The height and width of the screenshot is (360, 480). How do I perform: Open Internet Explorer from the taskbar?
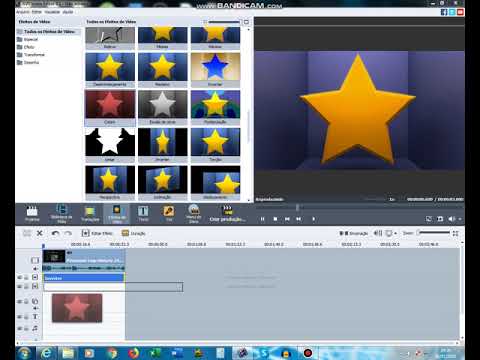click(x=46, y=353)
